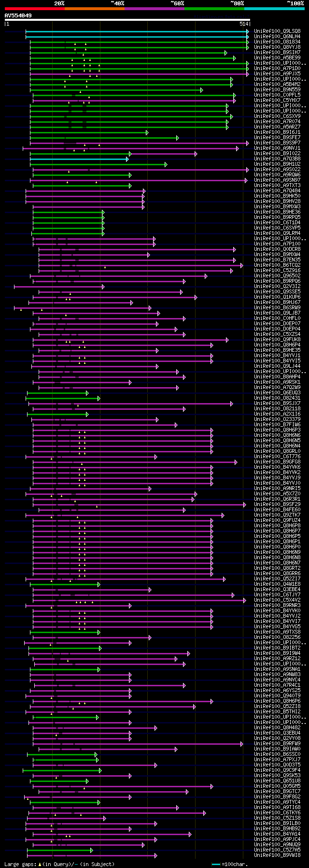
Task: Click the red 20% identity legend bar
Action: pyautogui.click(x=34, y=9)
